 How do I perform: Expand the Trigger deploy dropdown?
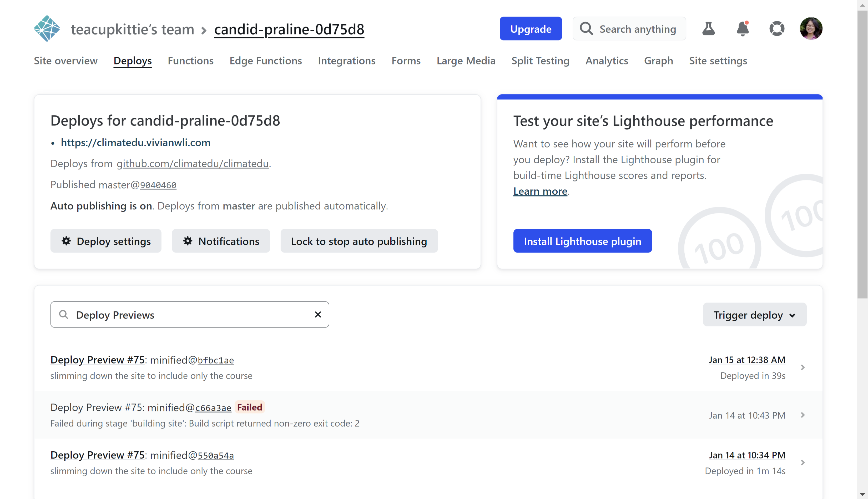pos(755,315)
